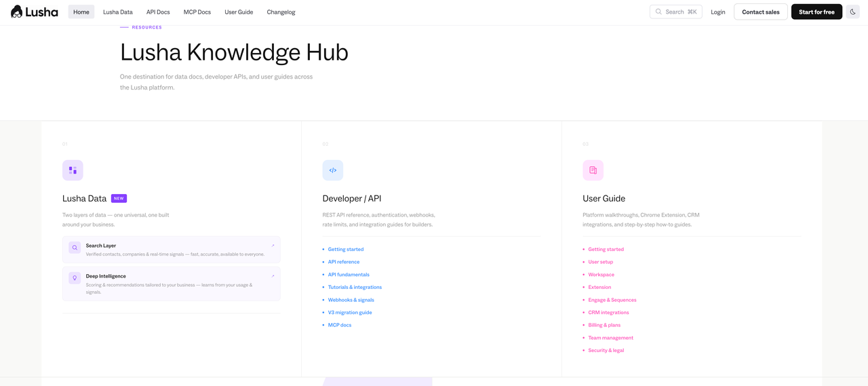Click the Deep Intelligence lightbulb icon
Screen dimensions: 868x386
pos(75,278)
